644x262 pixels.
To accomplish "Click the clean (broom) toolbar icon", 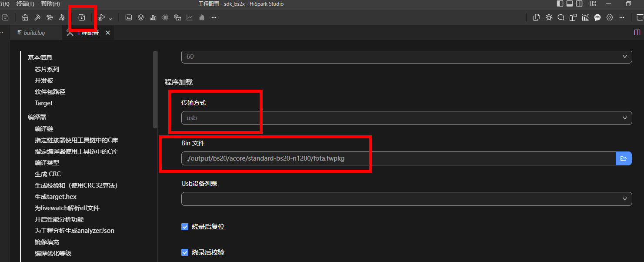I will pyautogui.click(x=25, y=18).
